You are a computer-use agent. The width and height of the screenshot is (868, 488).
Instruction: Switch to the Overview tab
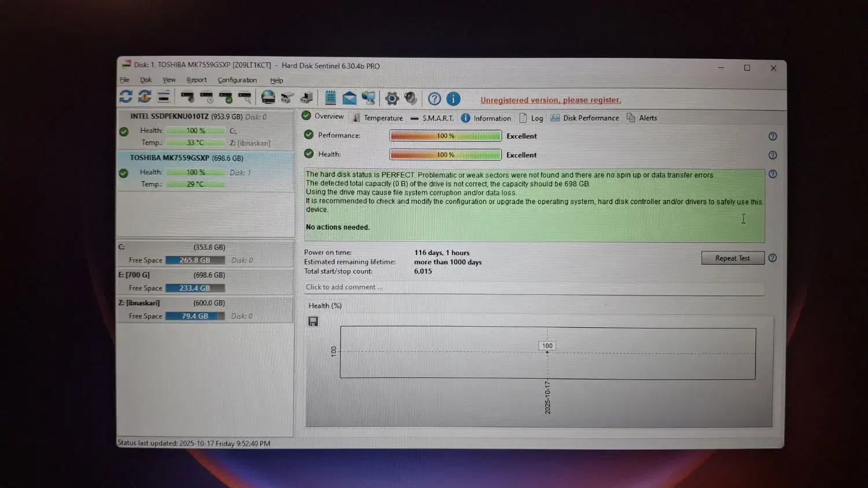[323, 116]
